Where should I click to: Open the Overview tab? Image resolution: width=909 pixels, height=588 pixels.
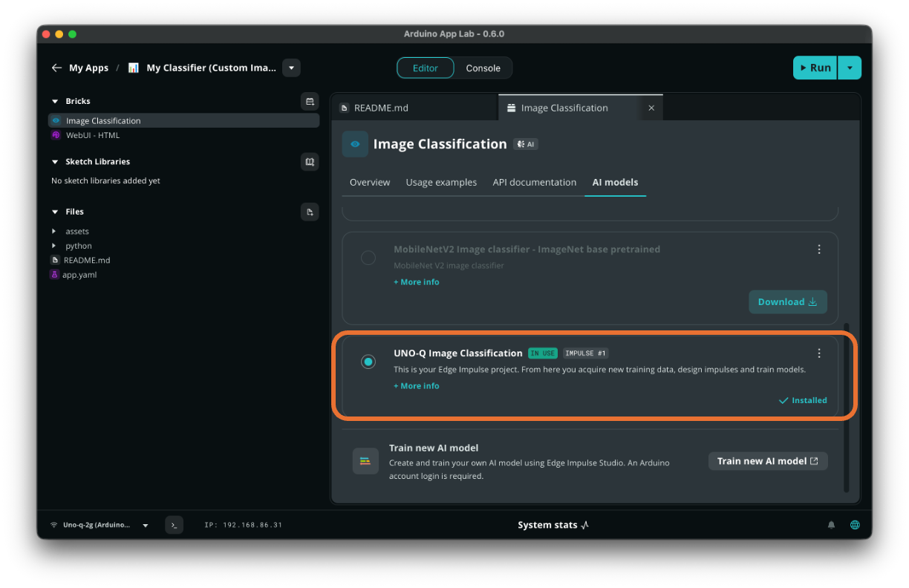[370, 182]
